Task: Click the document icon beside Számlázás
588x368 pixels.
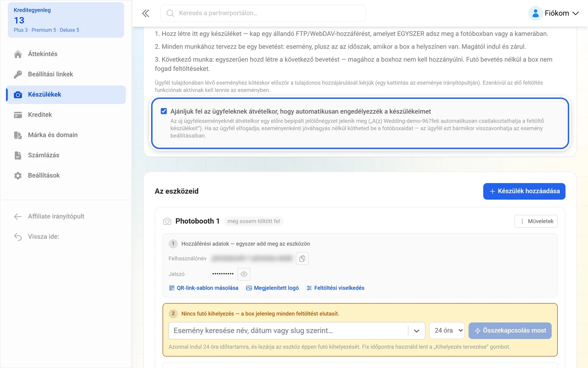Action: tap(18, 155)
